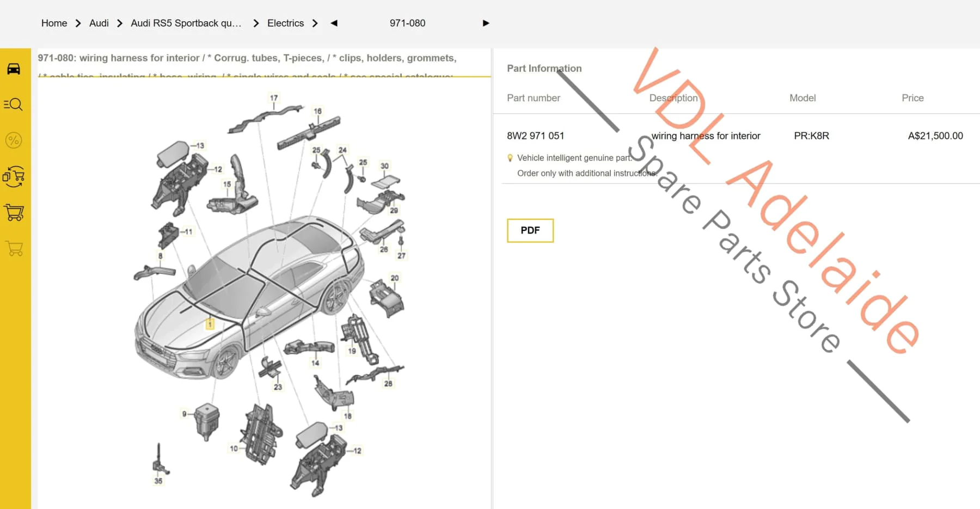The image size is (980, 509).
Task: Click the 'Description' column header
Action: pos(673,98)
